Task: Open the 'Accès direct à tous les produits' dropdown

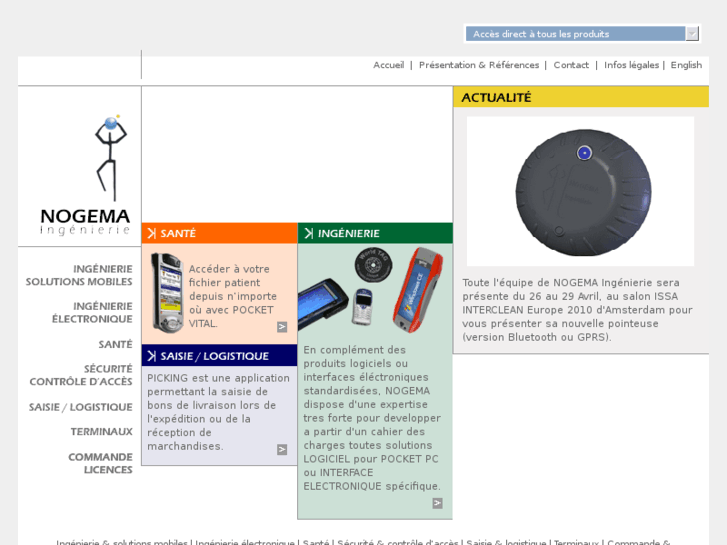Action: click(x=582, y=34)
